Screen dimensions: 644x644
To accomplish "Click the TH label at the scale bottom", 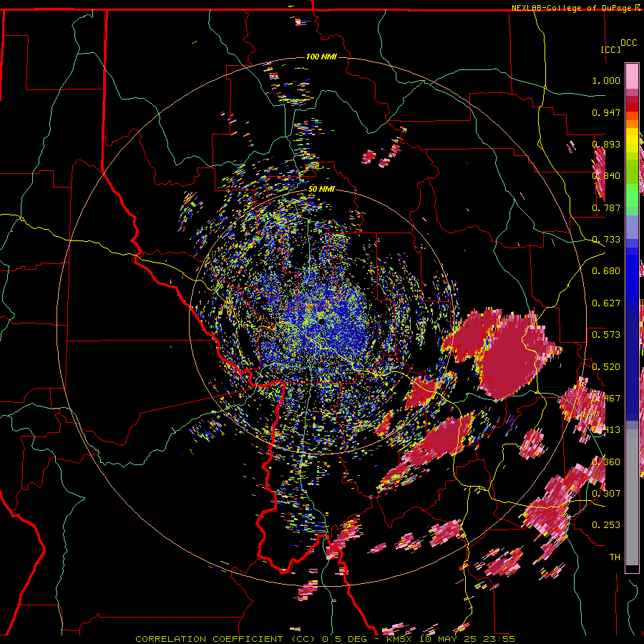I will click(x=615, y=557).
